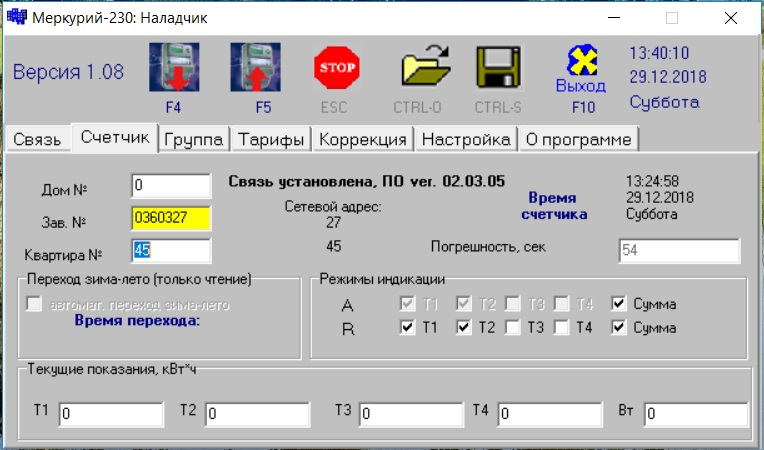Toggle the T2 checkbox in row A

[x=463, y=304]
